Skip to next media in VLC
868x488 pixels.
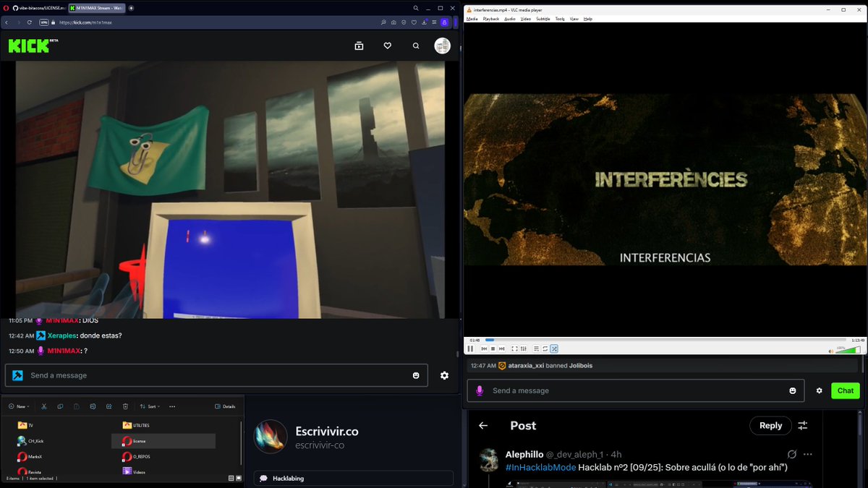tap(501, 348)
